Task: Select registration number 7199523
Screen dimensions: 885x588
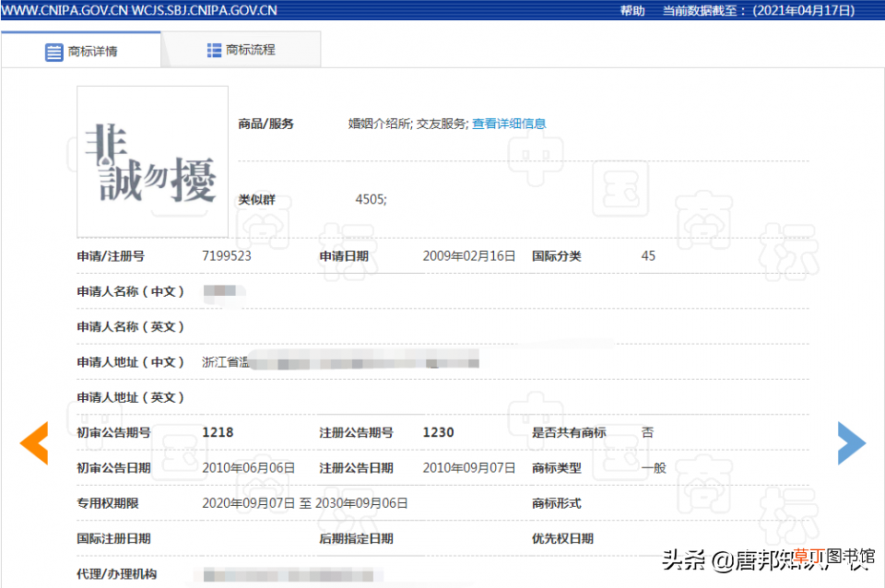Action: (227, 255)
